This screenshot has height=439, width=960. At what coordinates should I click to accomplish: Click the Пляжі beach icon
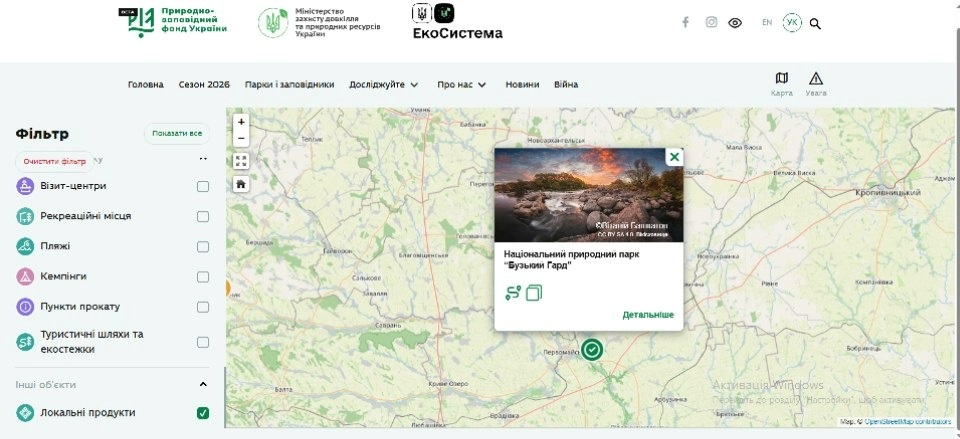[25, 247]
